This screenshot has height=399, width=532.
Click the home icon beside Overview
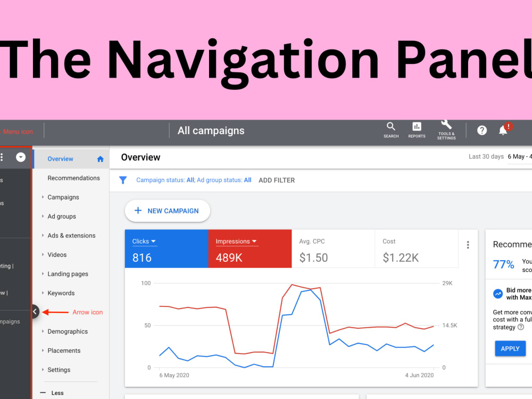100,159
